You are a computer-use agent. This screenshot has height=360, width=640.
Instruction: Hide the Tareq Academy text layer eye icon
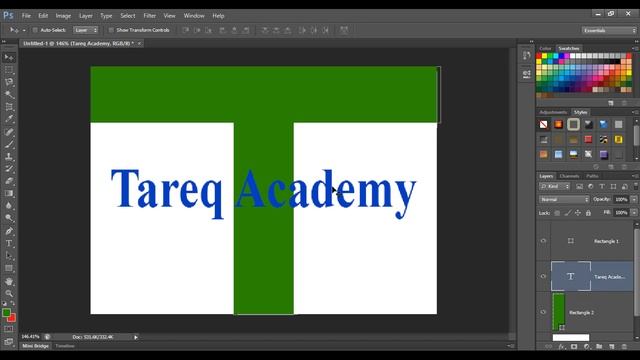pyautogui.click(x=543, y=276)
